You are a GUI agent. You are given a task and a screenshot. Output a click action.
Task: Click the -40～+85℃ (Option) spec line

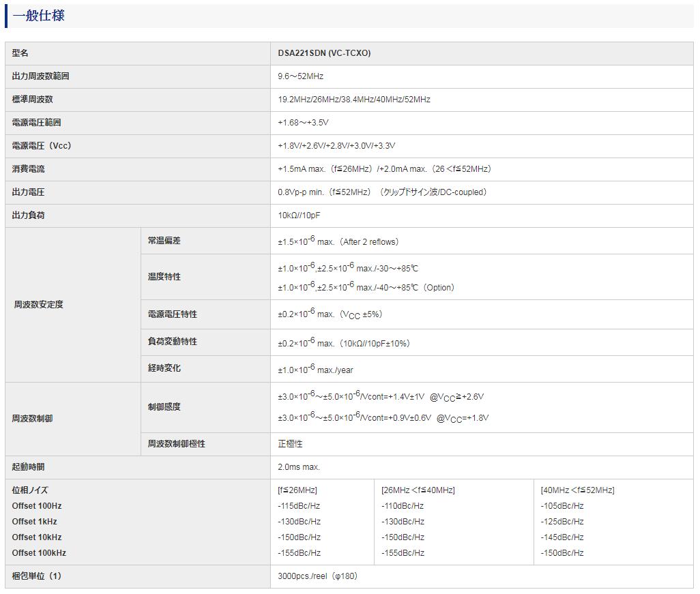coord(366,287)
